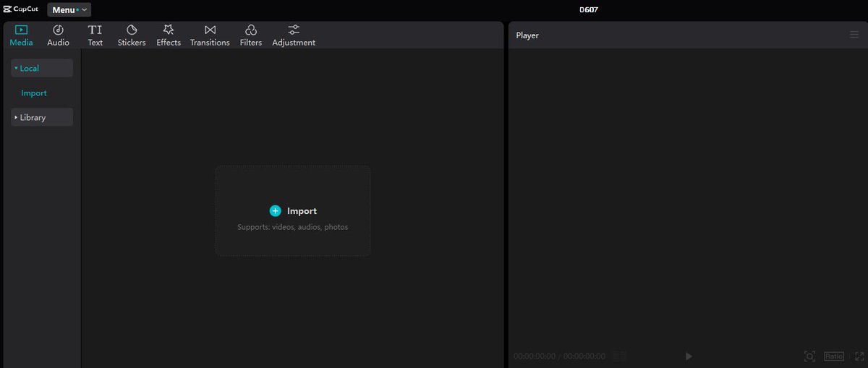The width and height of the screenshot is (868, 368).
Task: Click the Player panel title
Action: coord(527,35)
